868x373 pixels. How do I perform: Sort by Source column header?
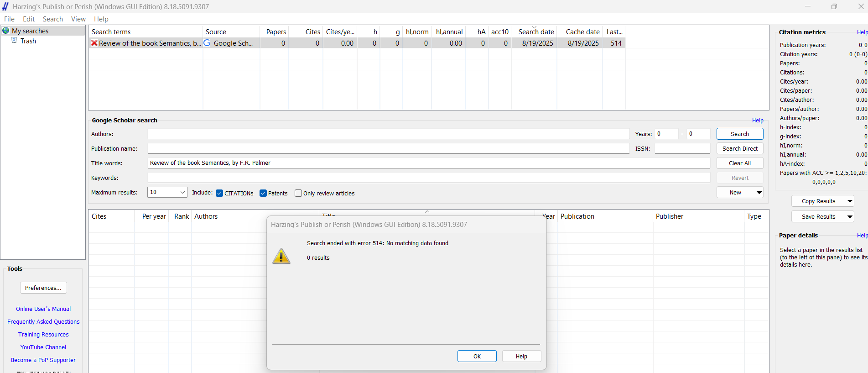(231, 32)
